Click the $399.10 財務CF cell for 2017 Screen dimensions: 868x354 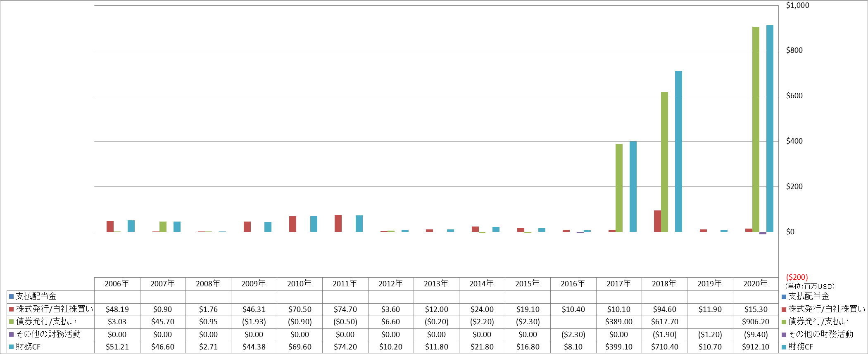click(619, 347)
